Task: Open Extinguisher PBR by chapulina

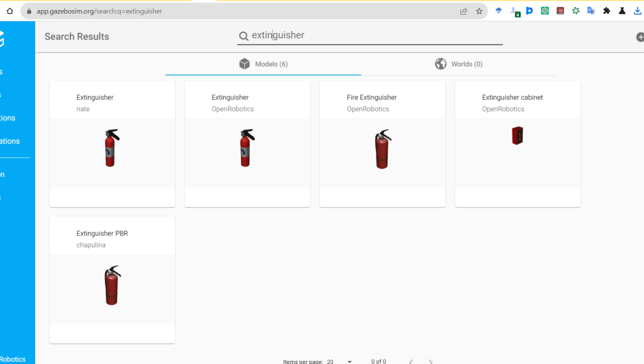Action: coord(112,280)
